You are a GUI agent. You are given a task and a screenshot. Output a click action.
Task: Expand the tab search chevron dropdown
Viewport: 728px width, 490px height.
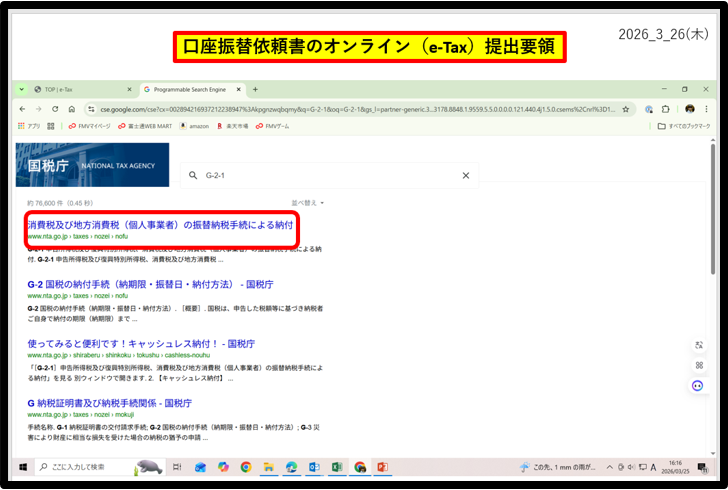click(x=22, y=89)
